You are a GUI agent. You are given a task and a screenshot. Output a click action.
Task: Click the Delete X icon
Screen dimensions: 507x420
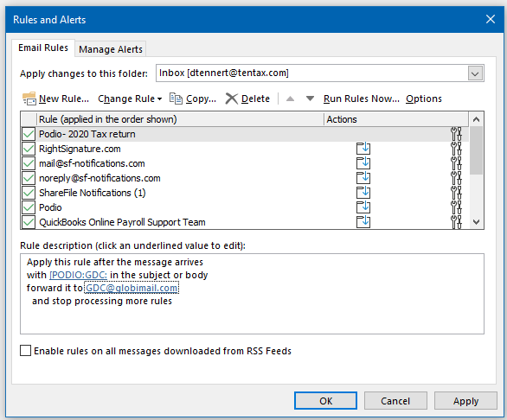(232, 99)
